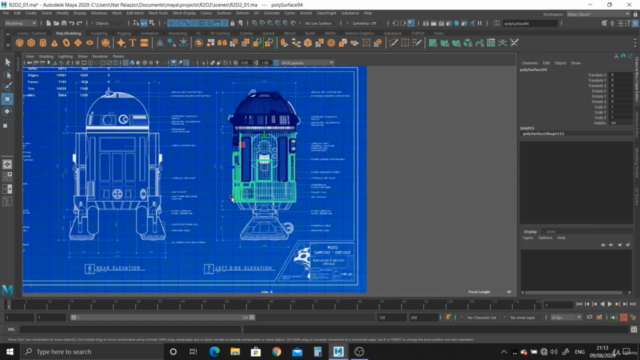Create a polygon cube from the shelf
The width and height of the screenshot is (640, 360).
pyautogui.click(x=31, y=43)
